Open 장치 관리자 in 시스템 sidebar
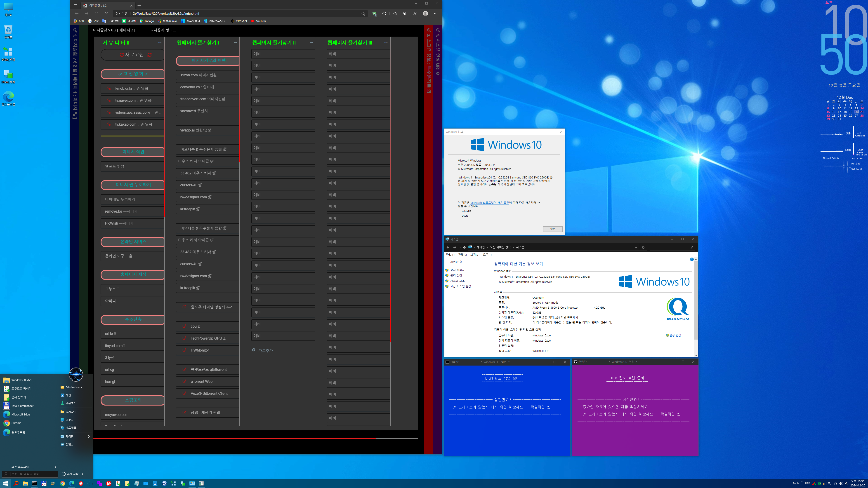This screenshot has height=488, width=868. coord(457,270)
